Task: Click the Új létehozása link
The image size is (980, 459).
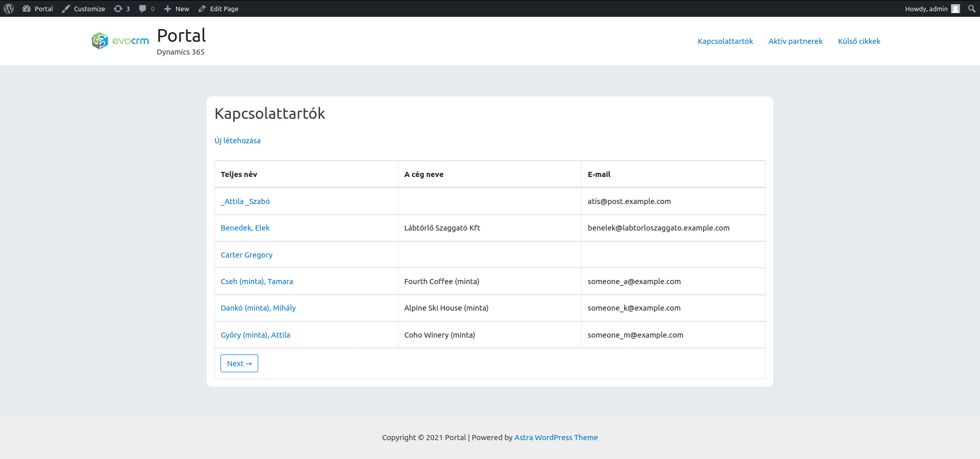Action: click(237, 141)
